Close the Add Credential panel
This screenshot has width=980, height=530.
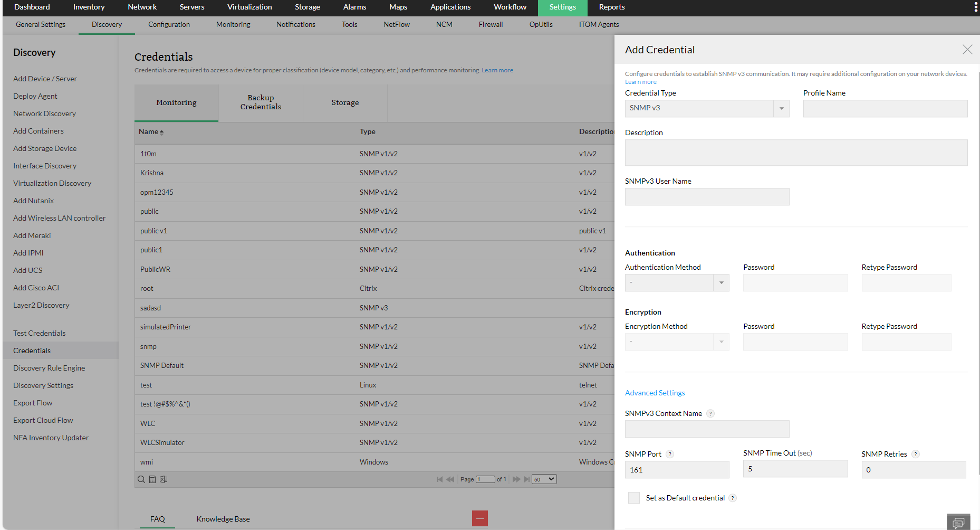[967, 50]
